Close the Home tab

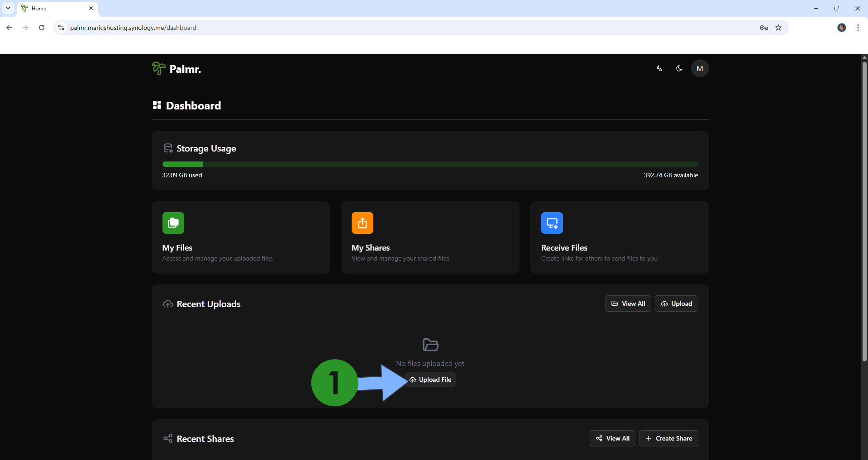[x=91, y=8]
